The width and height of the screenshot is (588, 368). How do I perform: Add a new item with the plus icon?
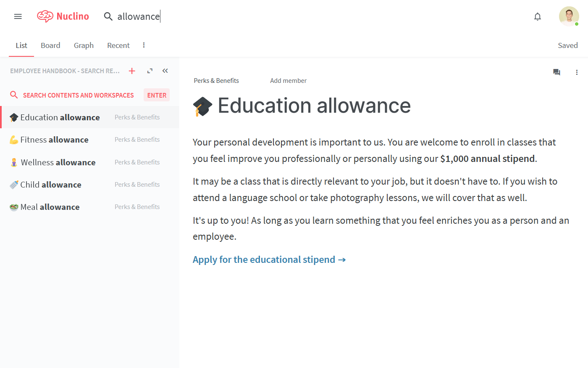pos(132,71)
